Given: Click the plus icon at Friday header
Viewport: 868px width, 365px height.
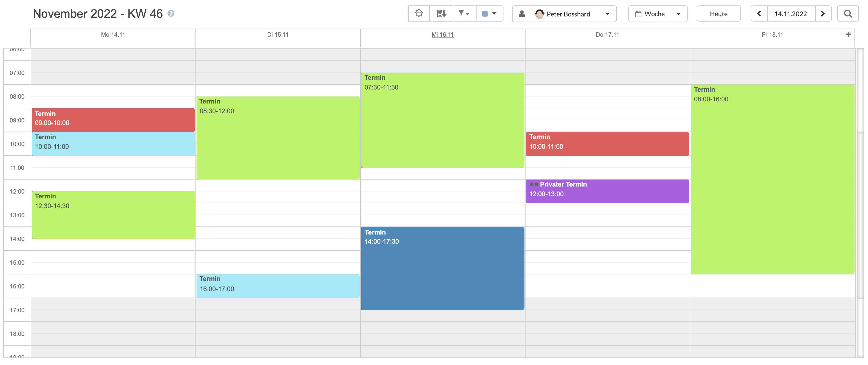Looking at the screenshot, I should 848,34.
